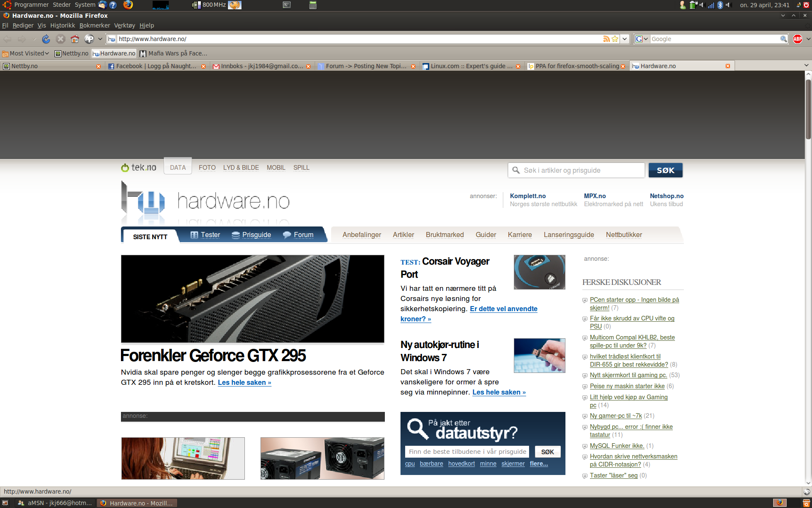Switch to aMSN window in taskbar
This screenshot has width=812, height=508.
[x=55, y=503]
